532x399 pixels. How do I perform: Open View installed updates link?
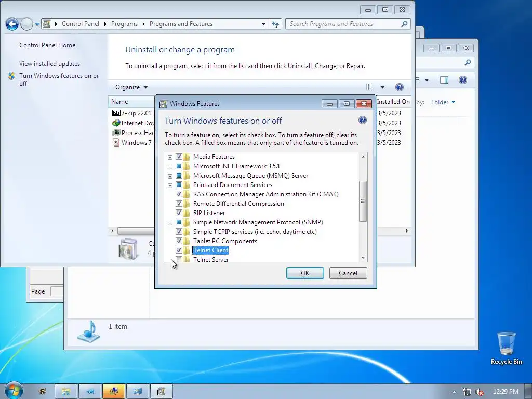point(49,64)
